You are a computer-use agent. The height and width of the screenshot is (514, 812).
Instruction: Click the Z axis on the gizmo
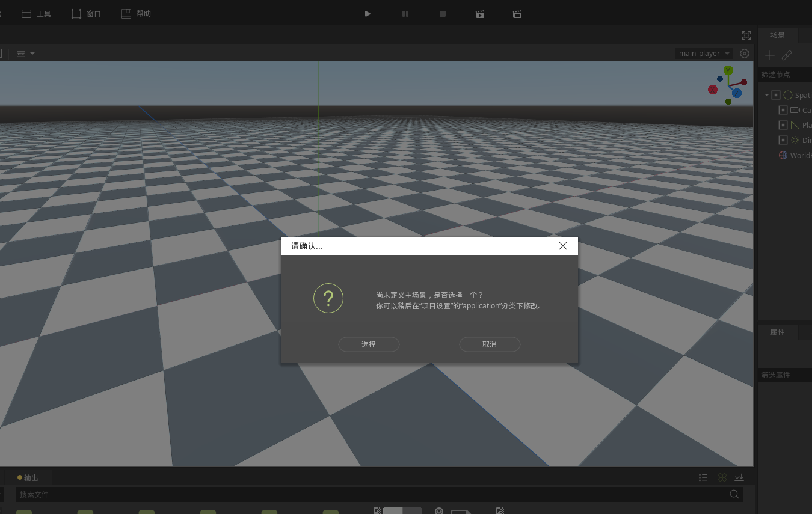point(736,93)
